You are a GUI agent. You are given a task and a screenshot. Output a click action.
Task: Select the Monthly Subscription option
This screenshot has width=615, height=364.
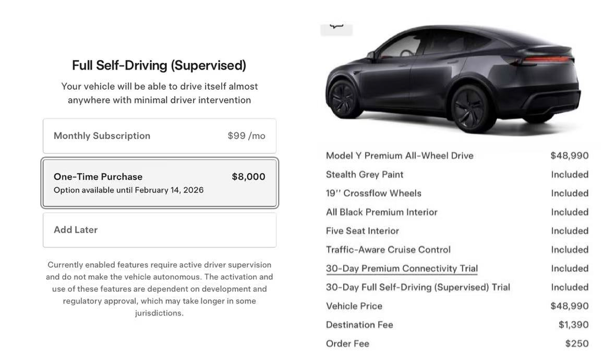click(159, 136)
